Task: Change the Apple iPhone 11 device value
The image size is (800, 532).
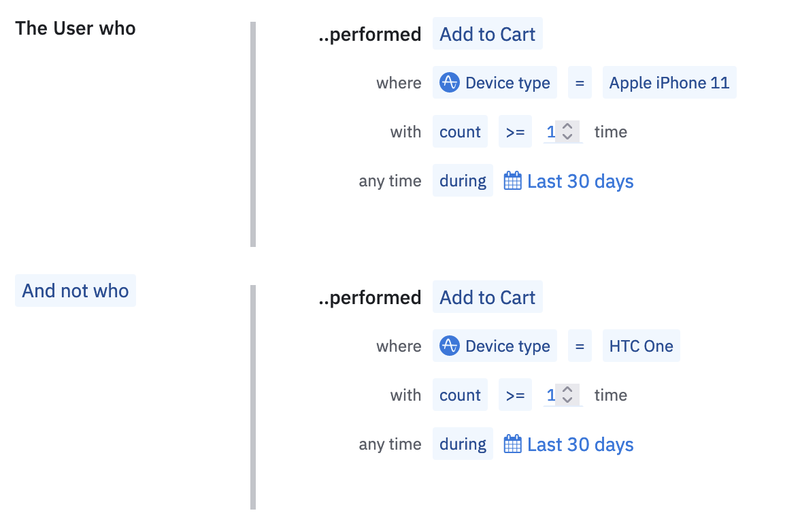Action: (669, 83)
